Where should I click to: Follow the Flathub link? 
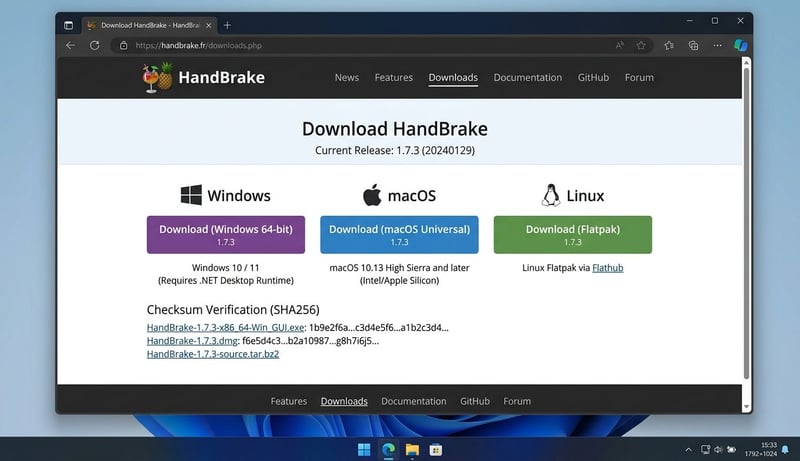(608, 268)
